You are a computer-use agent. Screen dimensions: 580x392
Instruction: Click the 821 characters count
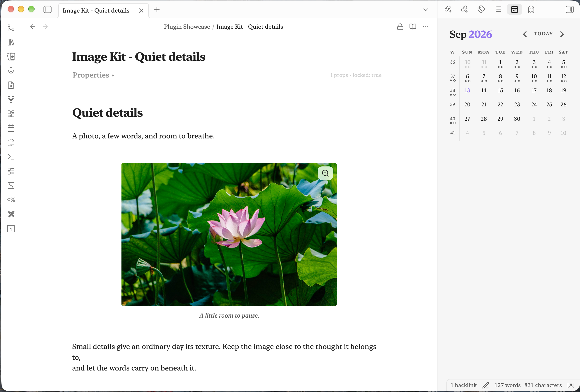pyautogui.click(x=543, y=385)
